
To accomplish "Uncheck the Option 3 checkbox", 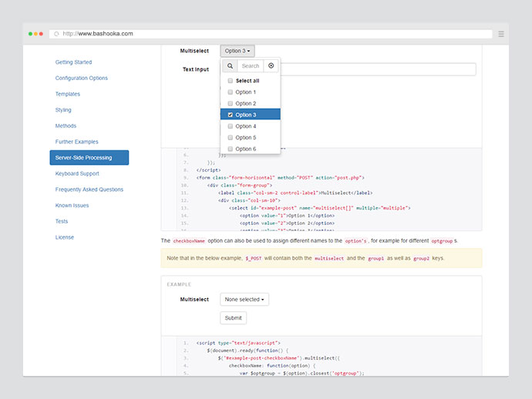I will [230, 115].
